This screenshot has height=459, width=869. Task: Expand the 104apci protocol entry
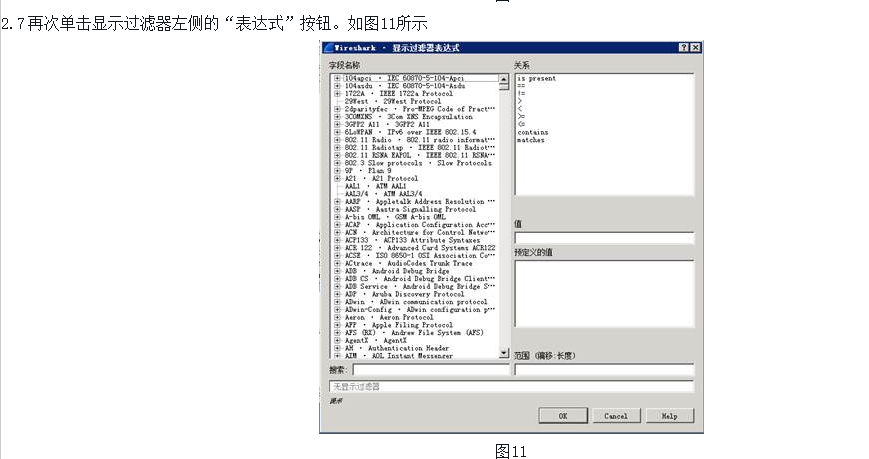tap(337, 78)
